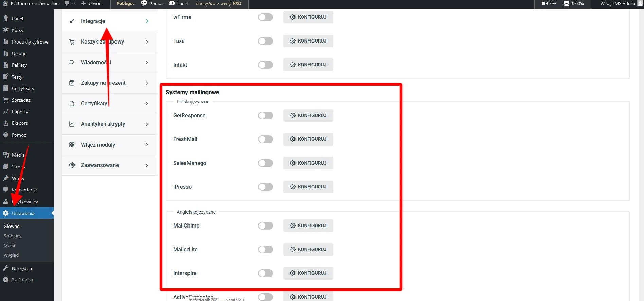Select the Menu submenu item
This screenshot has width=644, height=301.
[x=9, y=245]
